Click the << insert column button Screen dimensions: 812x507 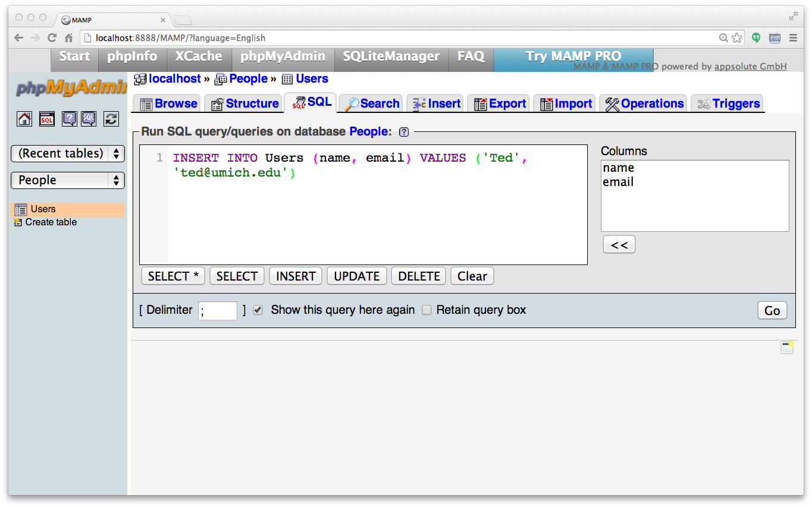[619, 245]
